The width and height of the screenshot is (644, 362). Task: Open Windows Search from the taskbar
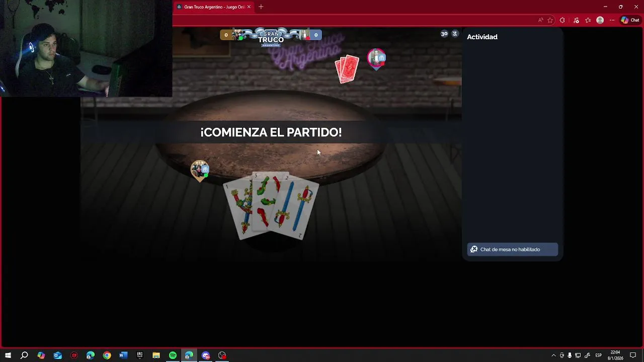pyautogui.click(x=24, y=355)
